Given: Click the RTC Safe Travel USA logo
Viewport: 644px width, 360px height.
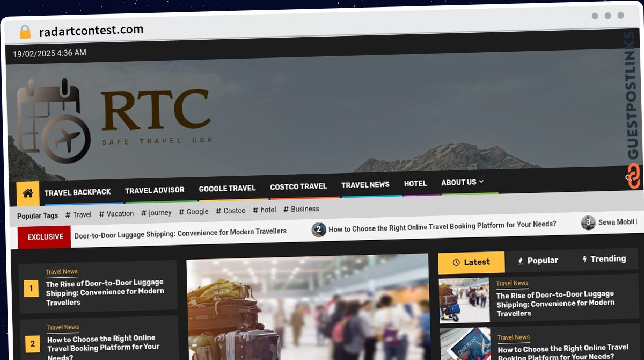Looking at the screenshot, I should [x=114, y=121].
